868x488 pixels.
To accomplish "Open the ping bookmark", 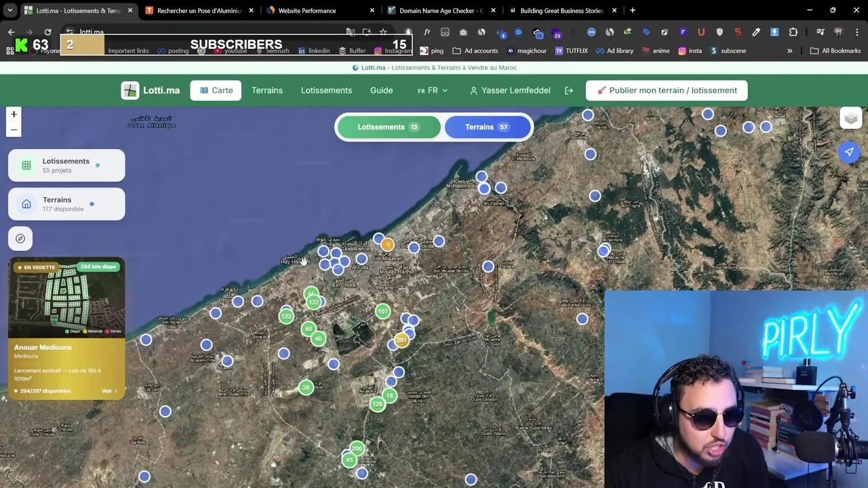I will coord(432,51).
